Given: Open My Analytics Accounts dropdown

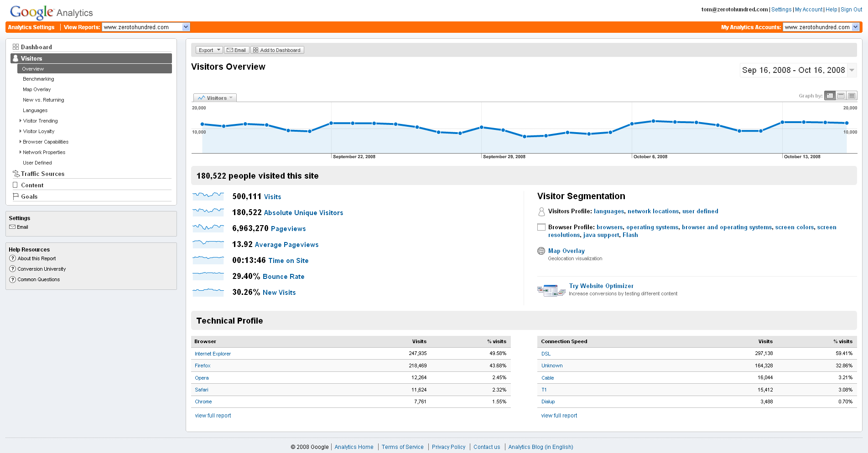Looking at the screenshot, I should [821, 27].
